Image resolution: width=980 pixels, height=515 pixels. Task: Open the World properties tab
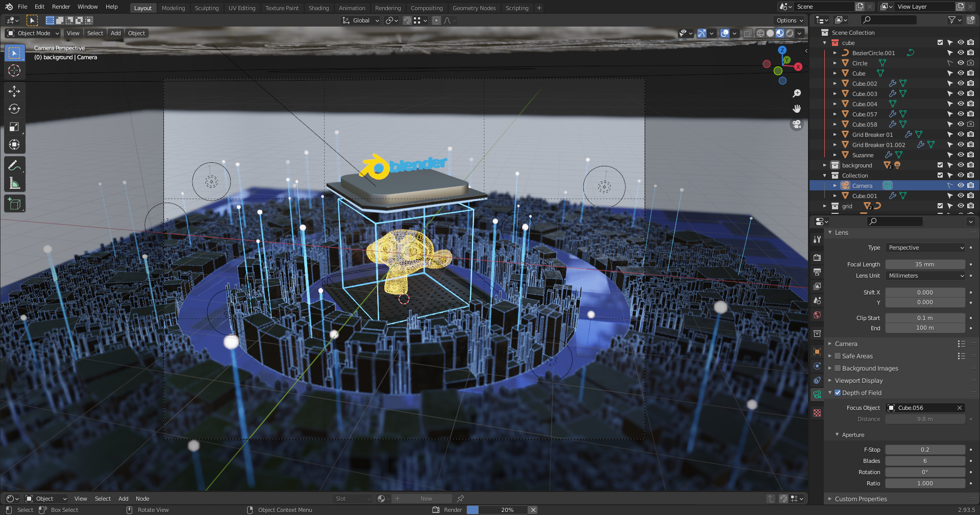point(817,315)
